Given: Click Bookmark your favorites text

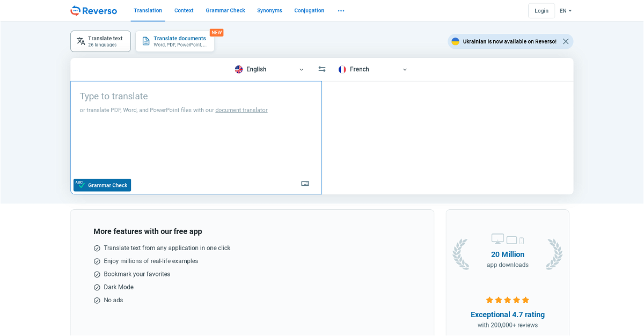Looking at the screenshot, I should [x=137, y=274].
